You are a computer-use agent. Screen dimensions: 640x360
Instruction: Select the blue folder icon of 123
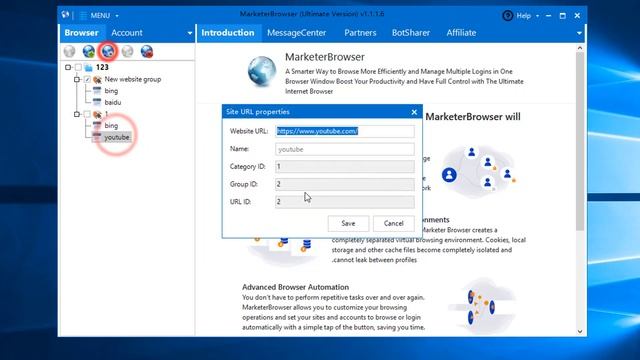pyautogui.click(x=89, y=68)
